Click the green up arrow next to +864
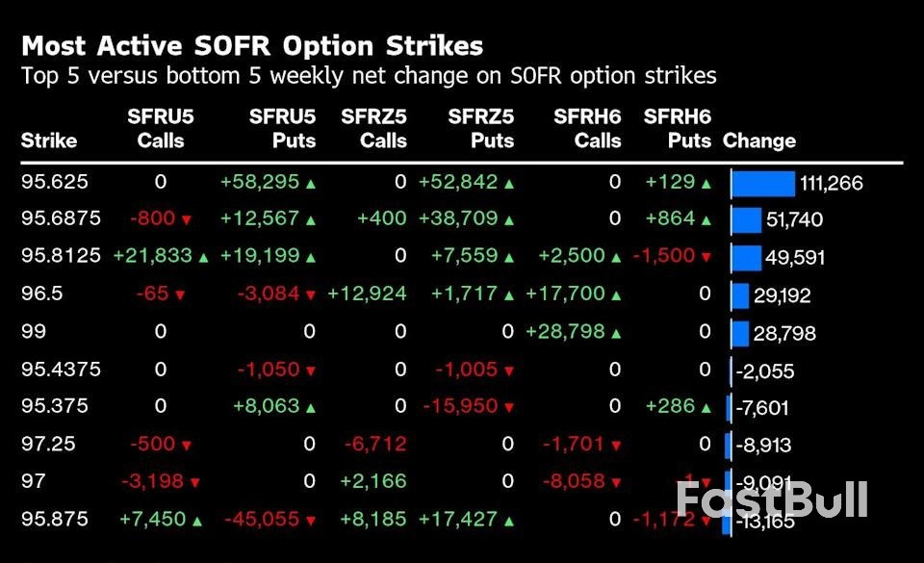Image resolution: width=924 pixels, height=563 pixels. coord(706,220)
